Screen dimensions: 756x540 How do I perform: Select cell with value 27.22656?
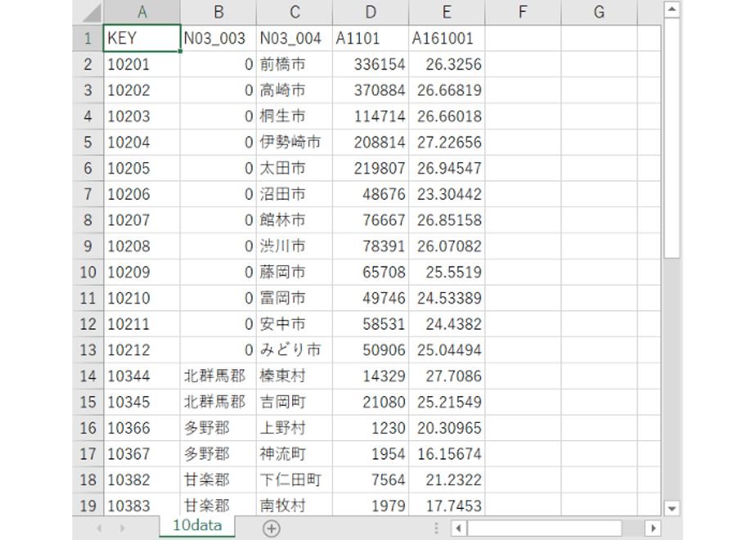coord(447,142)
